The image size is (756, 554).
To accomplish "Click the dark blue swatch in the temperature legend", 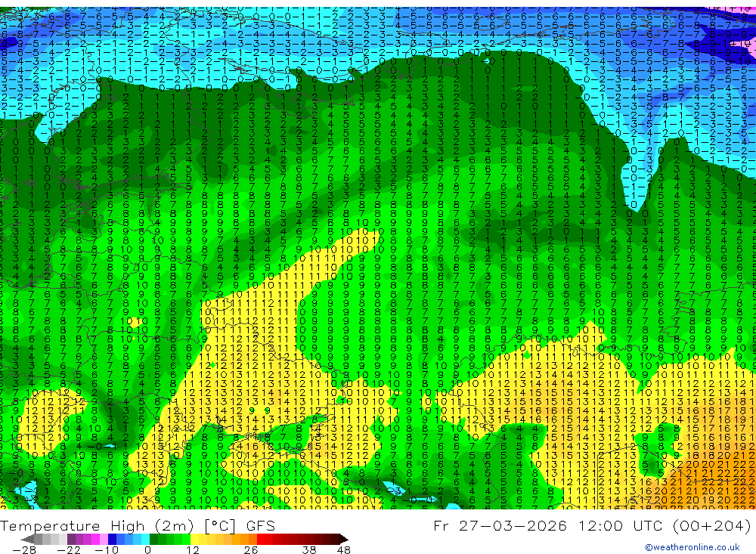I will click(x=113, y=539).
